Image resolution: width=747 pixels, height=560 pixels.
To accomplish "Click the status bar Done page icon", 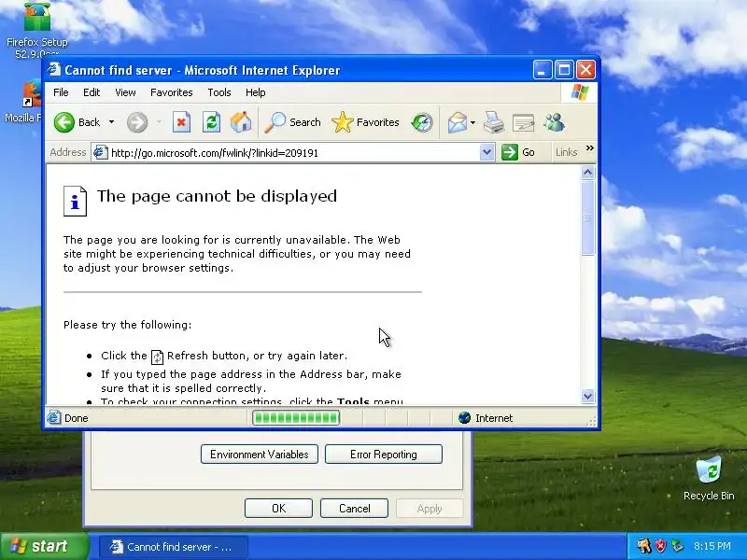I will (x=53, y=417).
